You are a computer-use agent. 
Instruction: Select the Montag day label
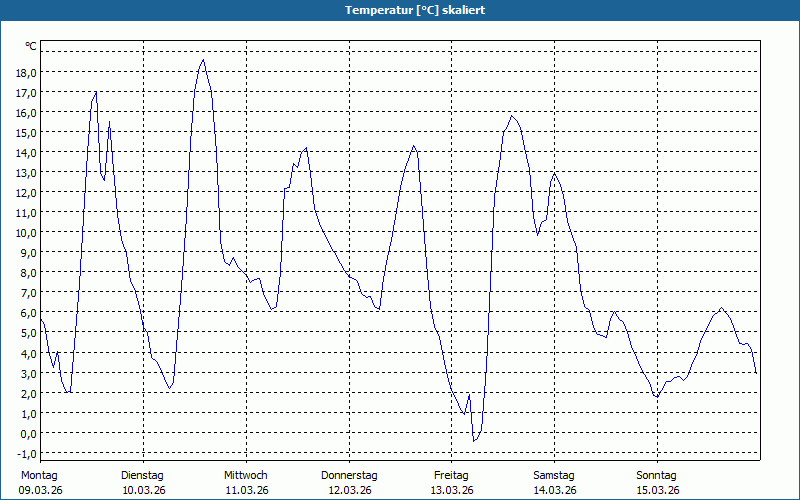[39, 476]
